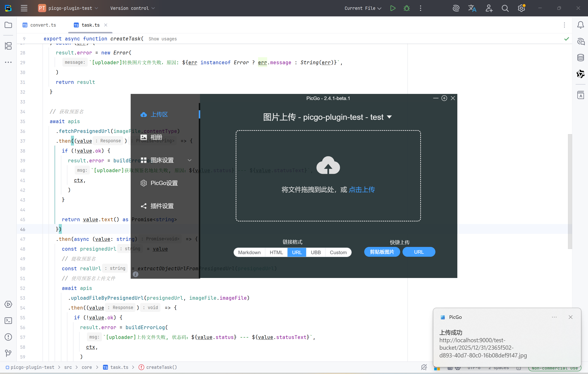Open the AI assistant swirl icon in title bar
The image size is (588, 374).
coord(456,8)
